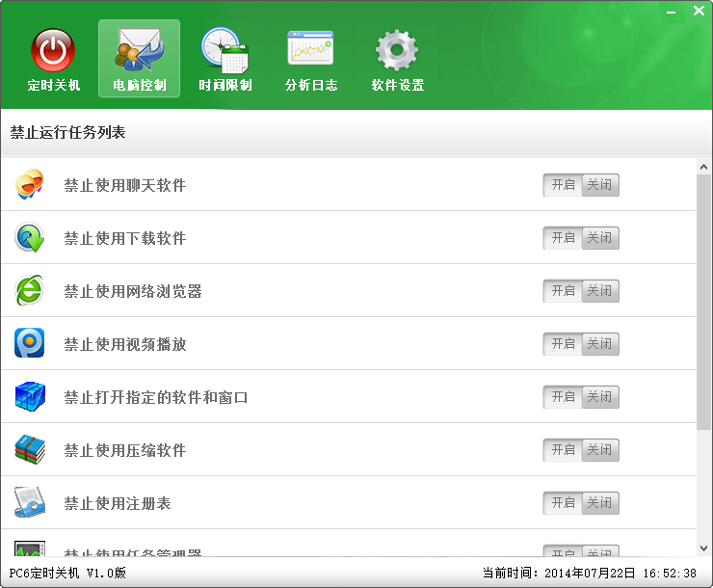Click the browser icon beside 禁止使用网络浏览器

click(x=30, y=290)
